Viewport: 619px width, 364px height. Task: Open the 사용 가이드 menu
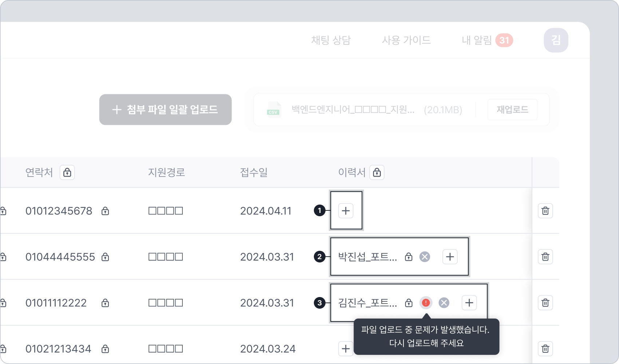pos(406,40)
